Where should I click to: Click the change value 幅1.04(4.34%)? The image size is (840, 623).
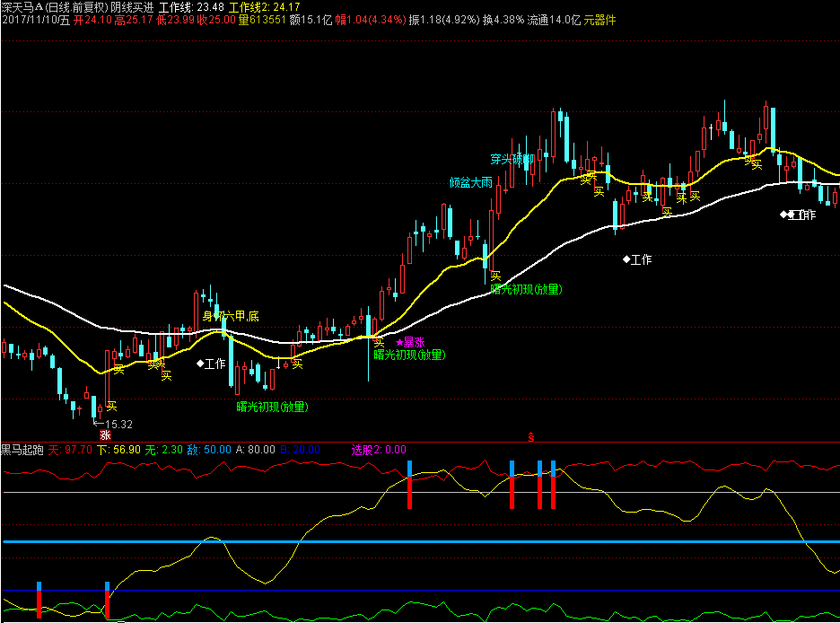371,21
